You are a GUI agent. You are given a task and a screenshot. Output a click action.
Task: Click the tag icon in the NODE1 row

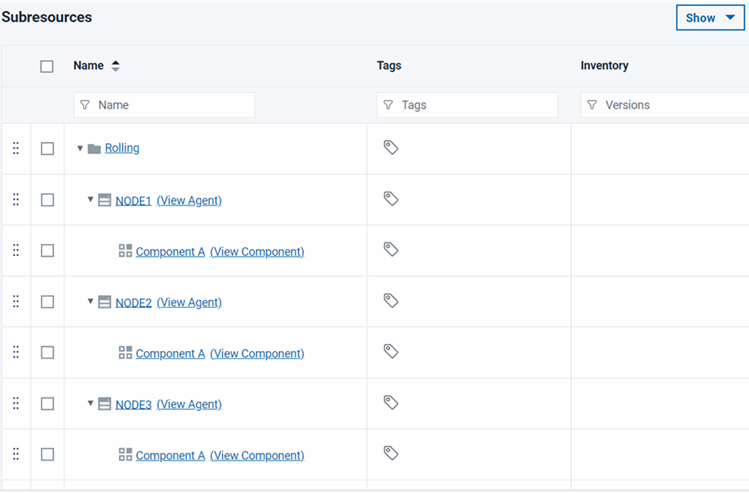pos(391,199)
